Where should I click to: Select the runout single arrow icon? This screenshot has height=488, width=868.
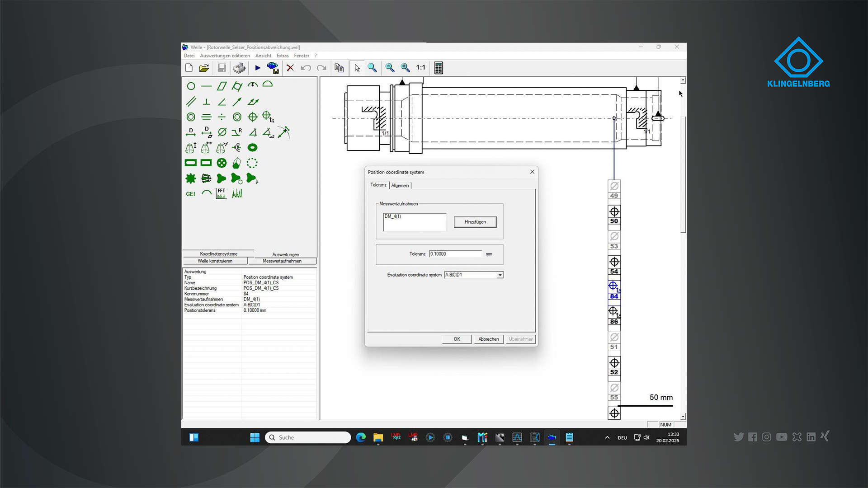click(237, 102)
